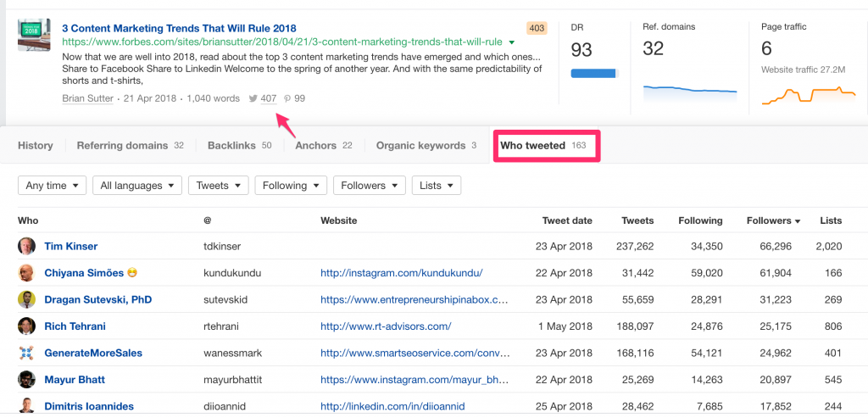Open Dragan Sutevski, PhD profile link

pyautogui.click(x=98, y=299)
